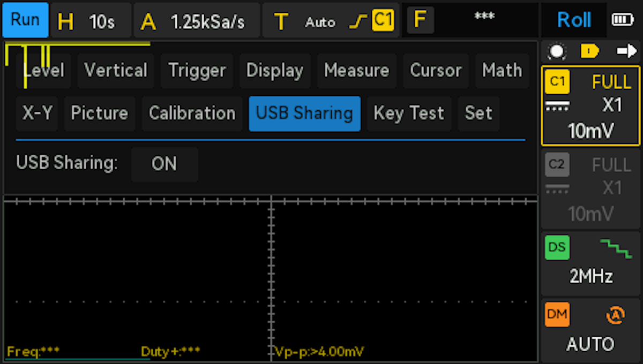Open the Key Test option
The width and height of the screenshot is (643, 364).
coord(409,113)
